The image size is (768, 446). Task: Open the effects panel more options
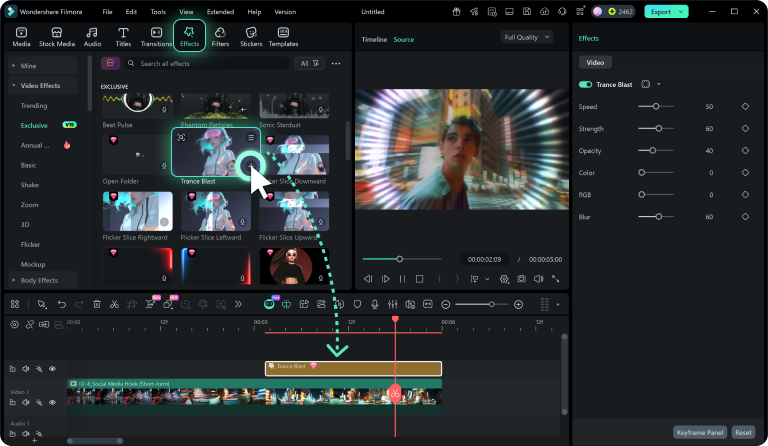click(336, 64)
